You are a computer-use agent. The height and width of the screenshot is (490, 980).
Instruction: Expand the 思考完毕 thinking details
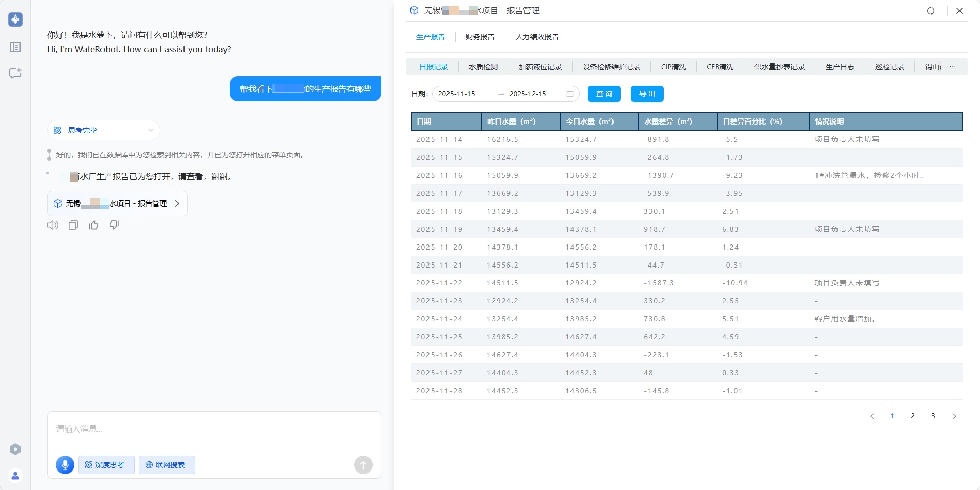(x=151, y=130)
